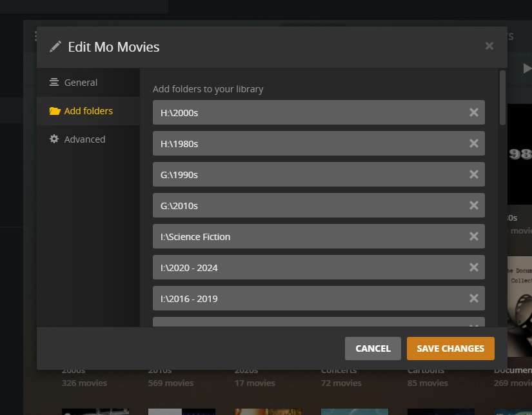This screenshot has height=415, width=532.
Task: Open the Advanced settings tab
Action: pos(88,139)
